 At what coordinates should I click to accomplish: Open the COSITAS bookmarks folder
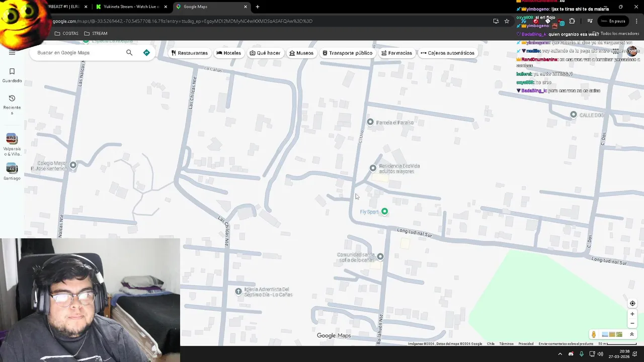[x=66, y=34]
